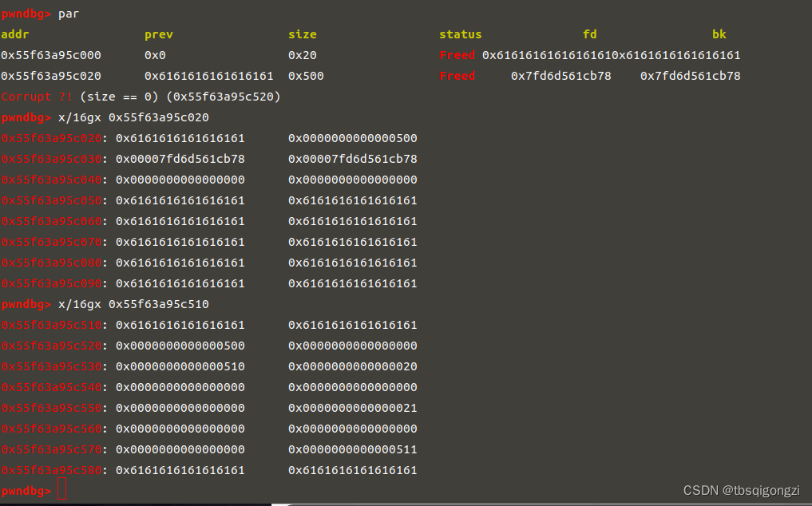This screenshot has height=506, width=812.
Task: Click the red address label "0x55f63a95c550:"
Action: point(54,408)
